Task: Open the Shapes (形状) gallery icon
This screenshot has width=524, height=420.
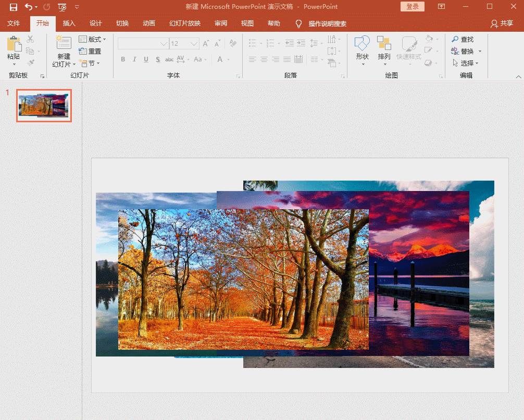Action: click(x=362, y=44)
